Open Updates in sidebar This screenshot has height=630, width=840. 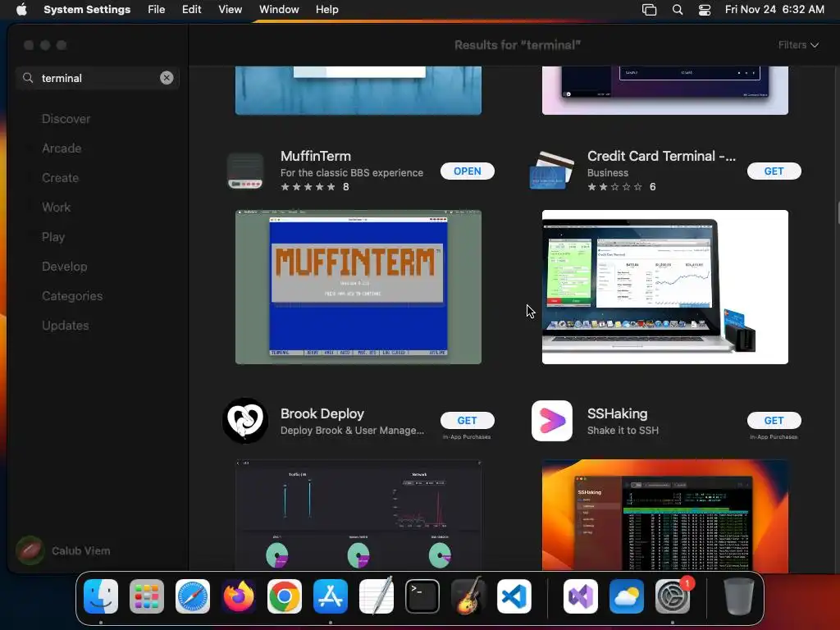[x=66, y=325]
